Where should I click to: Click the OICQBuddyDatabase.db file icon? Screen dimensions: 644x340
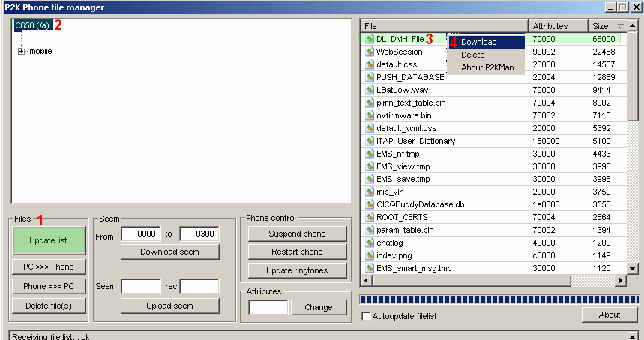[x=370, y=204]
